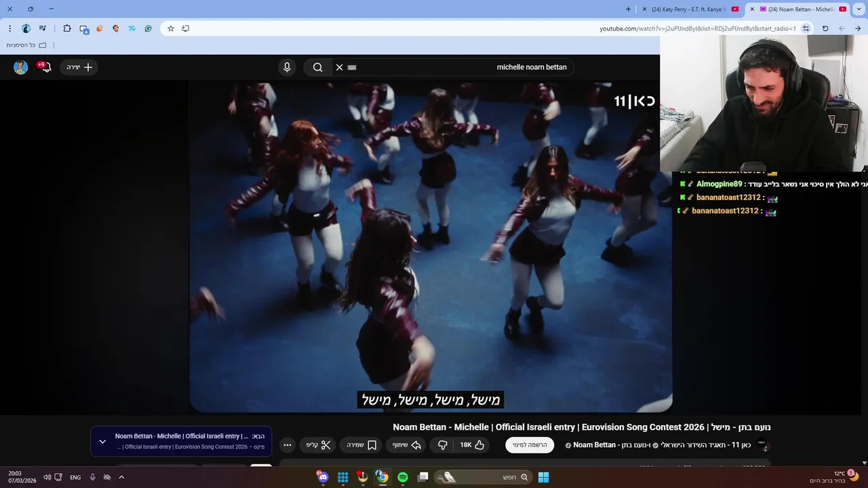Click Almogpine89 username in chat overlay
868x488 pixels.
[719, 184]
